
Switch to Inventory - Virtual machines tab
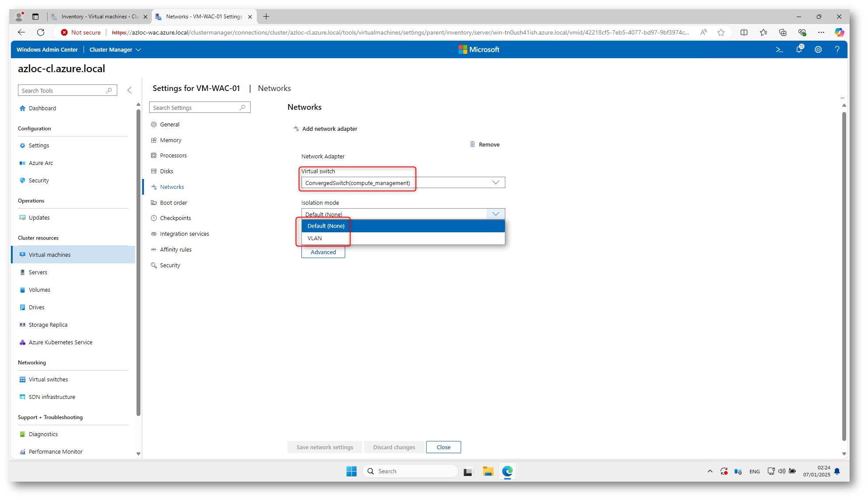click(x=100, y=17)
